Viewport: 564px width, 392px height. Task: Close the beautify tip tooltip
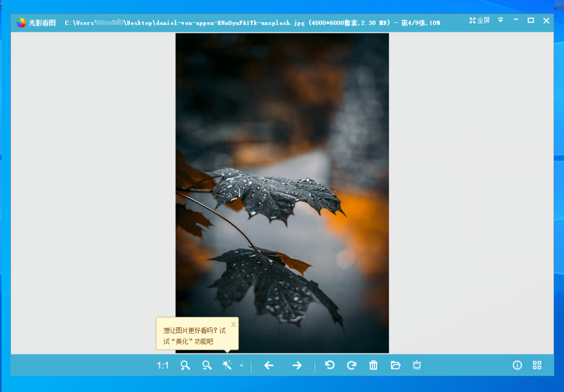point(233,324)
